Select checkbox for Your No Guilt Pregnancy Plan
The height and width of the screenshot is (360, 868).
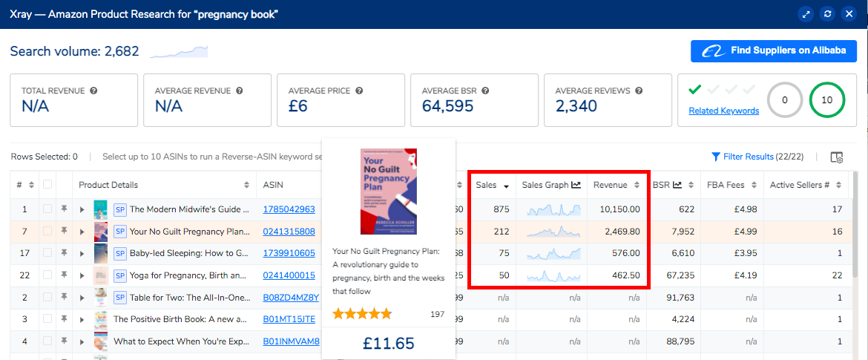(47, 231)
